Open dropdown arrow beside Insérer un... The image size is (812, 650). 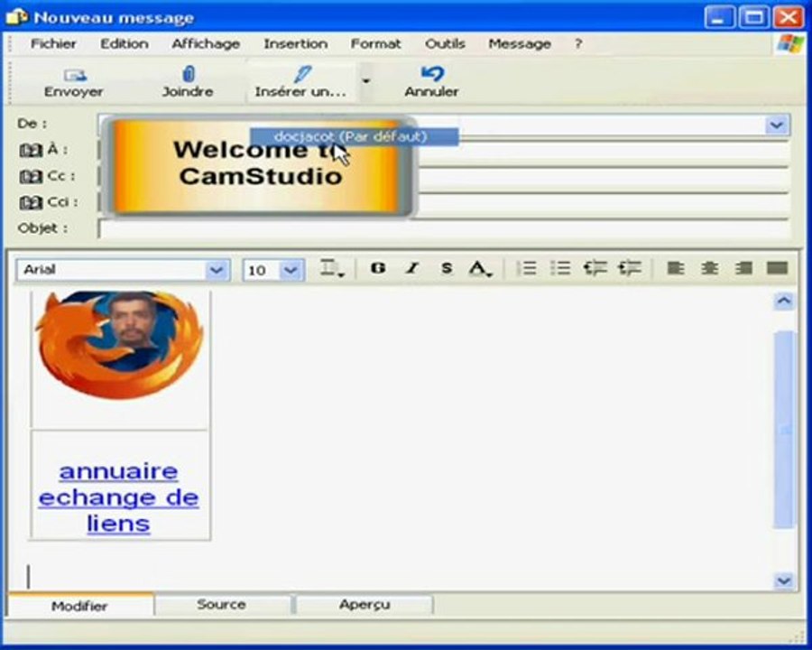(366, 81)
